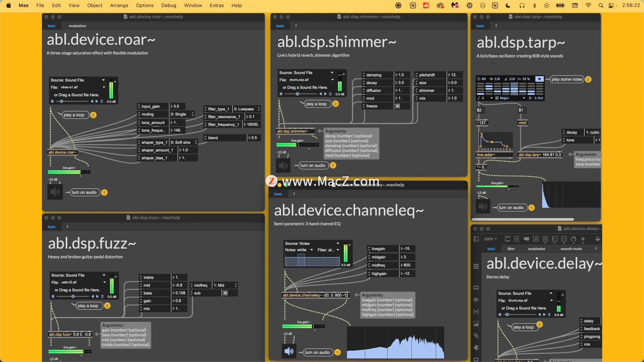This screenshot has height=362, width=644.
Task: Toggle loop icon in shimmer file player
Action: (330, 94)
